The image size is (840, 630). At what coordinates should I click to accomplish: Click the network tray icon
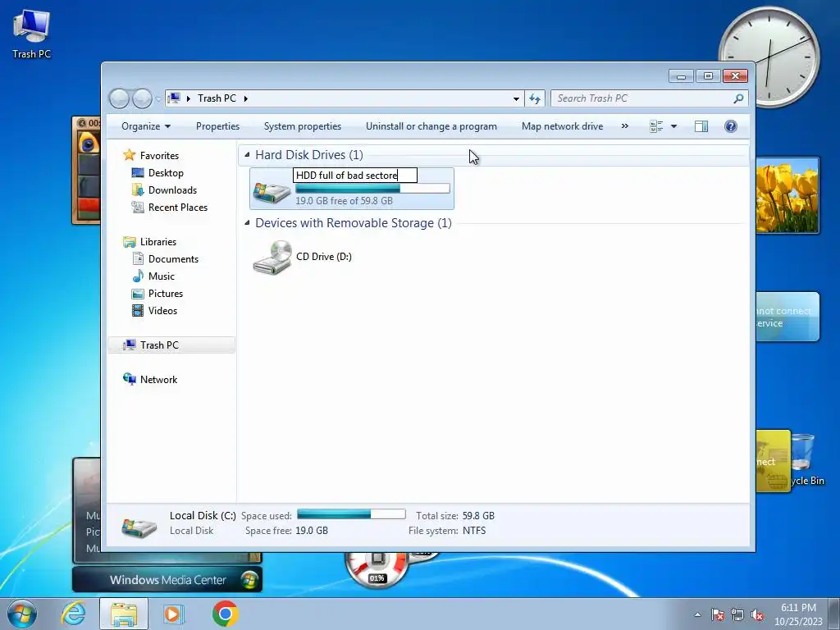737,614
